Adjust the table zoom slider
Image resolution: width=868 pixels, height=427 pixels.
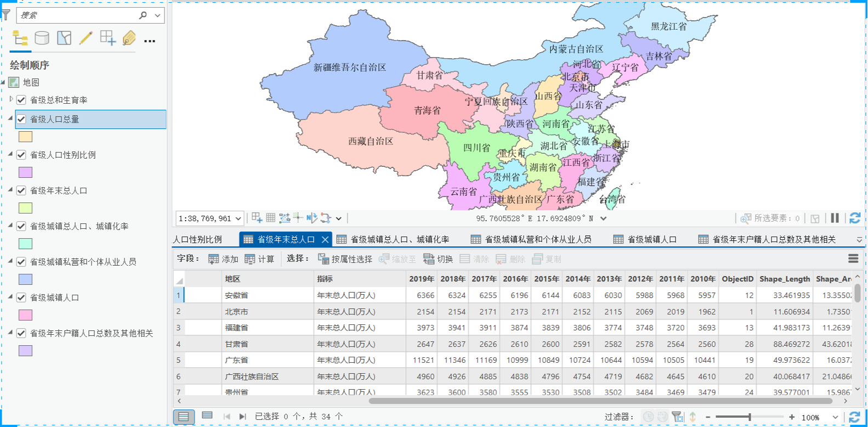pyautogui.click(x=750, y=417)
